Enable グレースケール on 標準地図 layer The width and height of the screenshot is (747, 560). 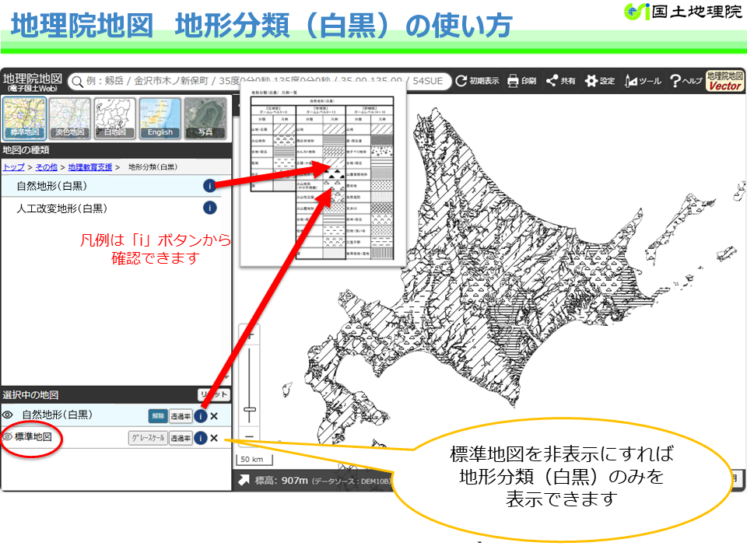pos(148,438)
